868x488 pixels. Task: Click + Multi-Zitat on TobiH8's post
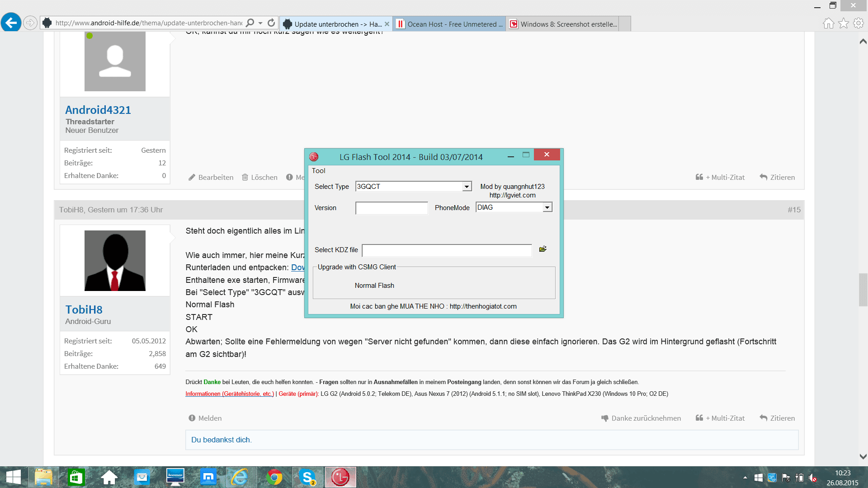720,418
